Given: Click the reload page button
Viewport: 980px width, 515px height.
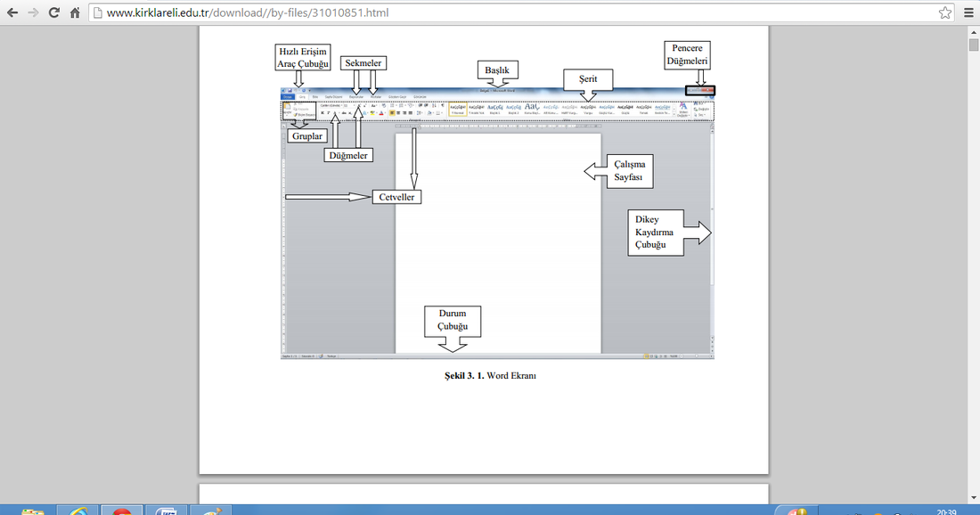Looking at the screenshot, I should coord(53,12).
